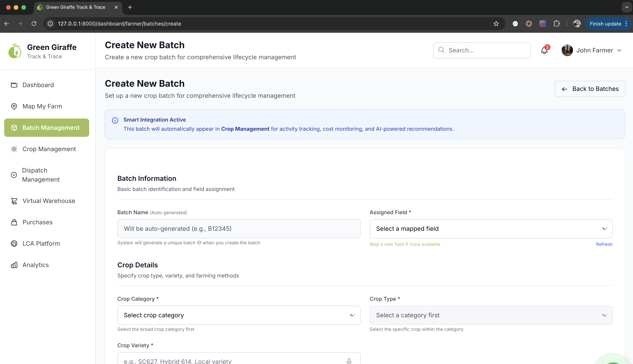633x364 pixels.
Task: Open a new browser tab
Action: (130, 7)
